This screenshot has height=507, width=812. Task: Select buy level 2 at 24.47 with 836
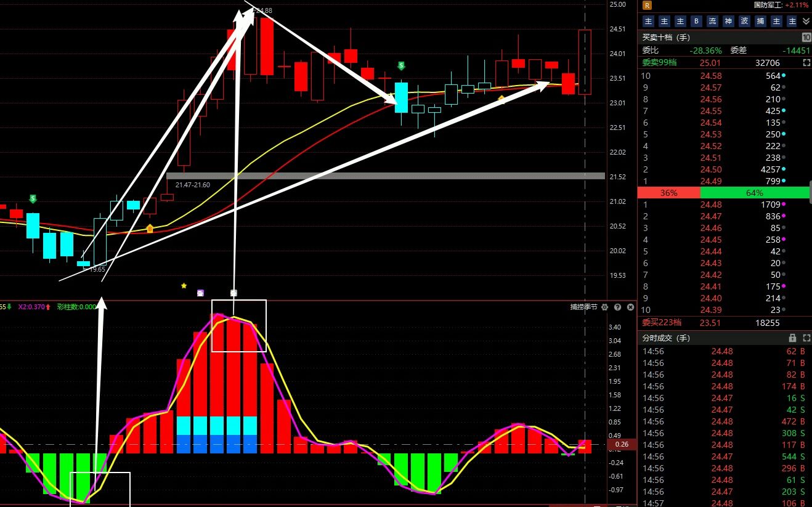[725, 216]
